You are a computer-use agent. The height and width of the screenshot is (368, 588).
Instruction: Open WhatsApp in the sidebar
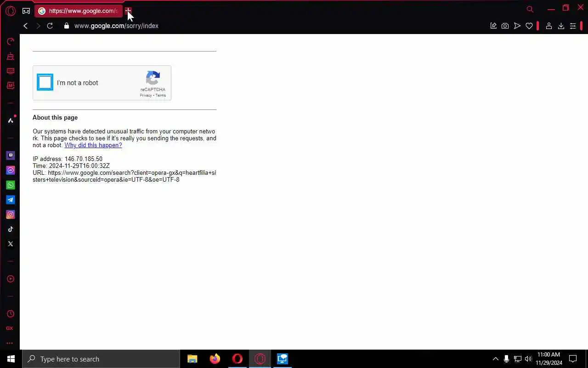(x=10, y=185)
